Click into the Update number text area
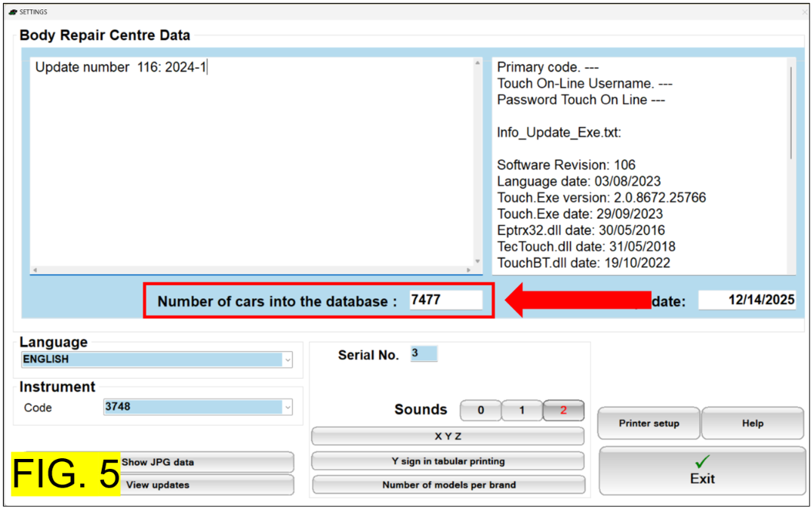Image resolution: width=812 pixels, height=509 pixels. (x=251, y=162)
